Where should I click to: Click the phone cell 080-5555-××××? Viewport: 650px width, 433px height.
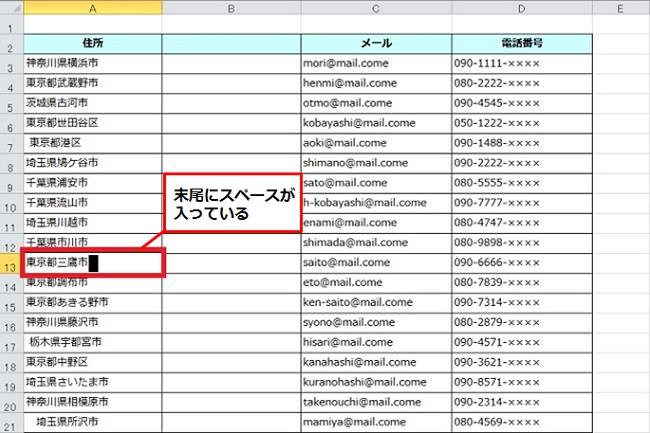click(x=522, y=183)
